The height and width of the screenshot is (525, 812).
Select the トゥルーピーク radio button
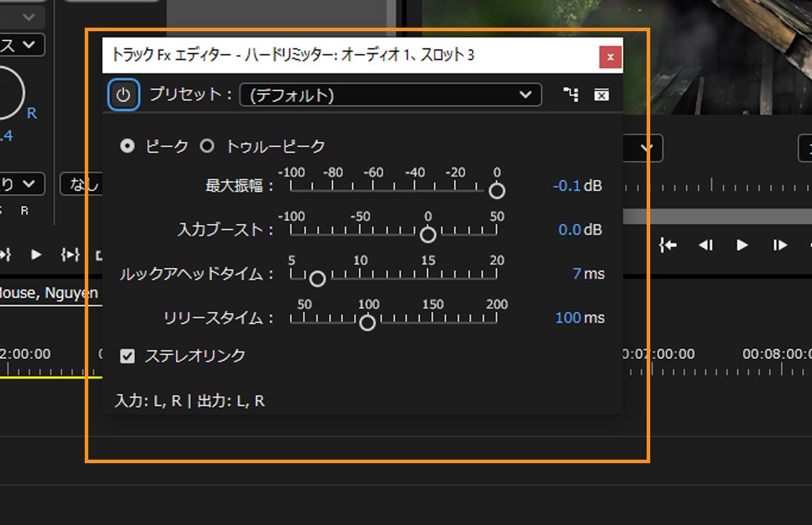(x=207, y=146)
